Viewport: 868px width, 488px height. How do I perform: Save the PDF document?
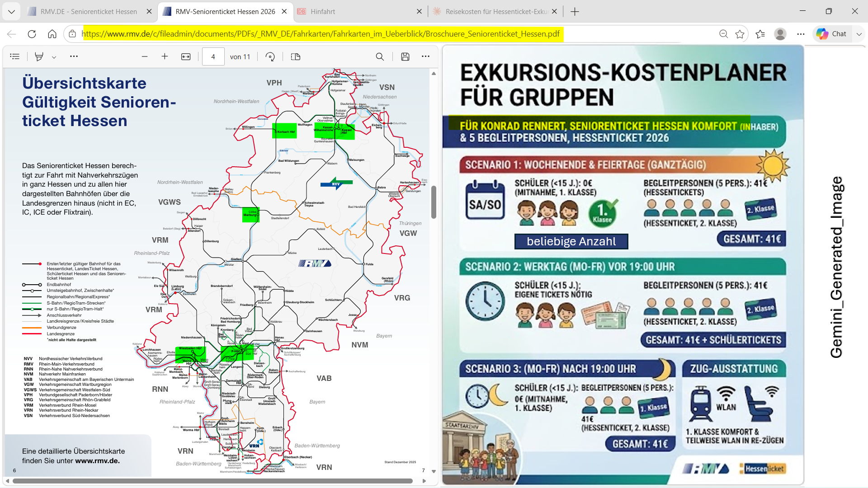pos(405,56)
